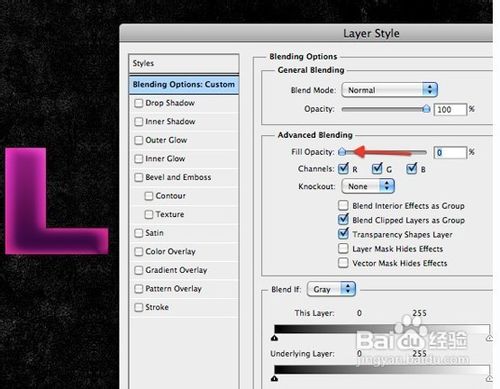Open Stroke settings label
Viewport: 500px width, 389px height.
click(x=157, y=307)
